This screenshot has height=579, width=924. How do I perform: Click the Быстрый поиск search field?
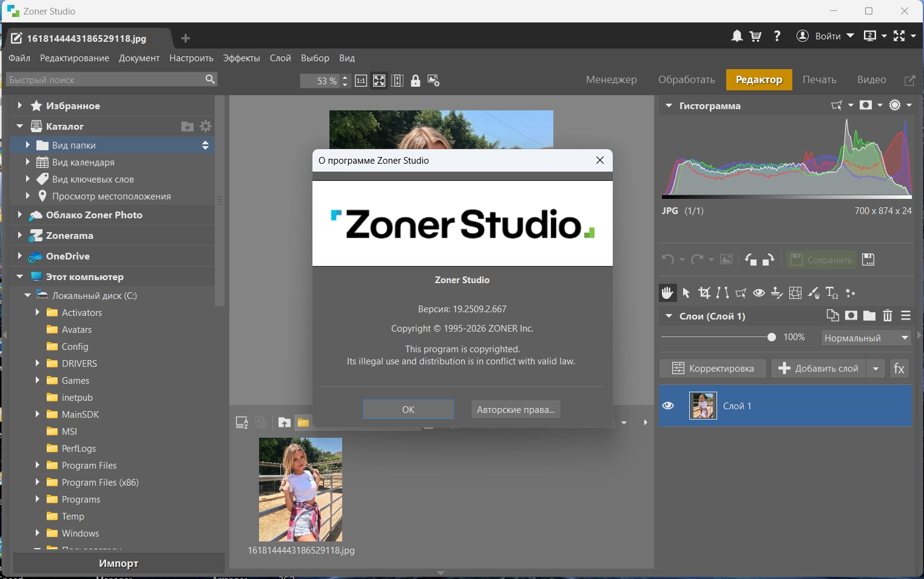[x=112, y=79]
